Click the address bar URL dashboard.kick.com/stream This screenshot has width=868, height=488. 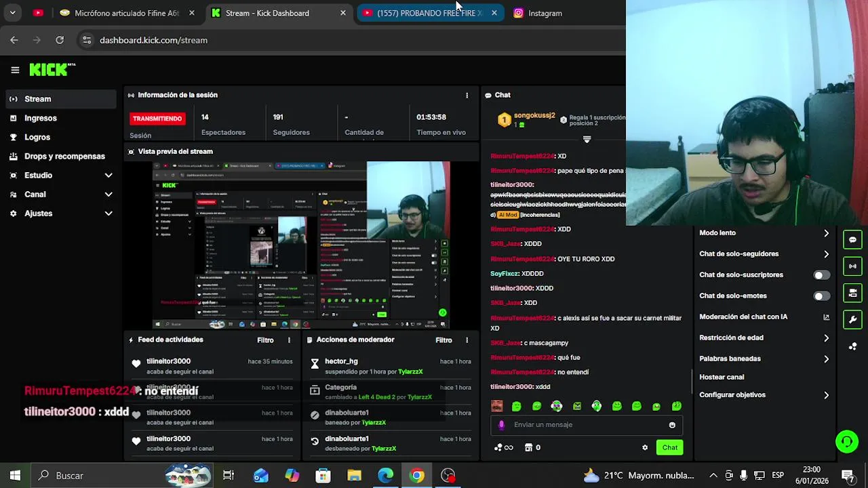click(x=153, y=40)
